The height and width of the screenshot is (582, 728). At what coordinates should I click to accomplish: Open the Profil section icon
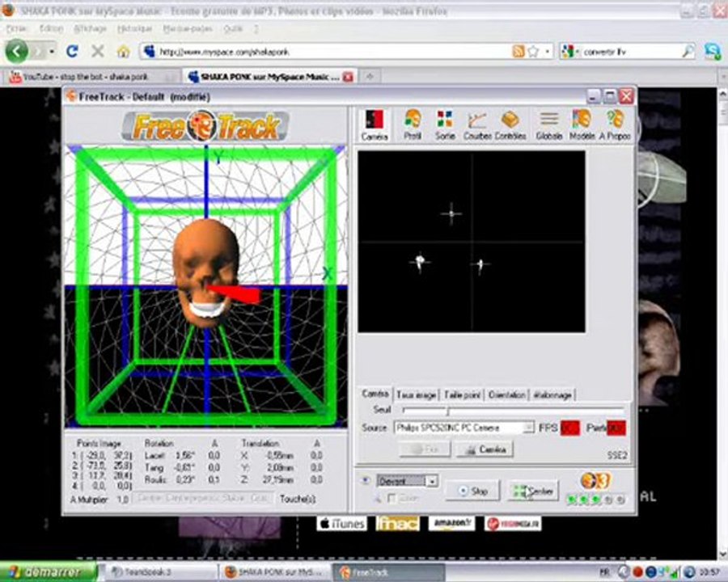(x=413, y=124)
